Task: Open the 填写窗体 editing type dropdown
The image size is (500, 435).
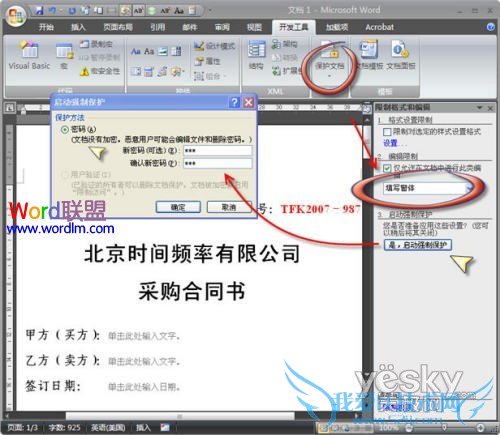Action: tap(468, 188)
